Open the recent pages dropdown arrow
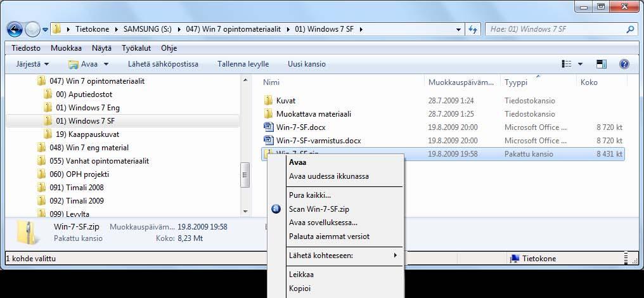This screenshot has width=644, height=298. pyautogui.click(x=45, y=30)
